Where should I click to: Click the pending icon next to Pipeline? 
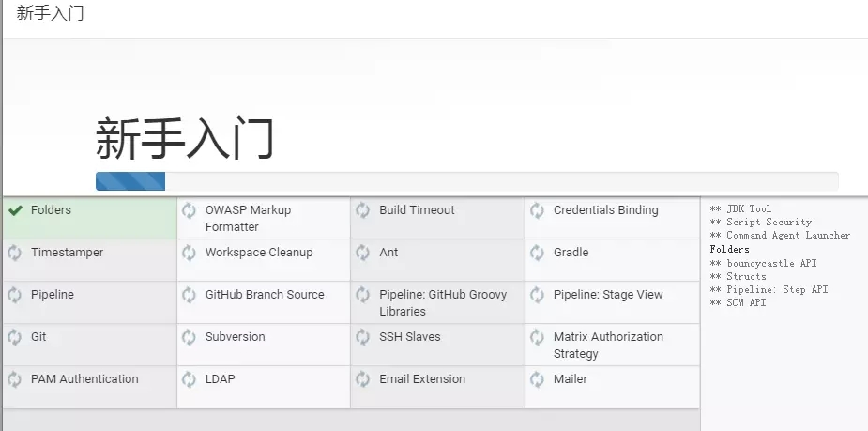(14, 295)
